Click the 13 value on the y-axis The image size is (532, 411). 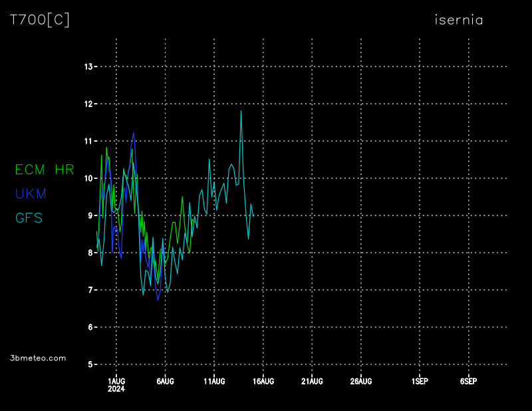(88, 67)
